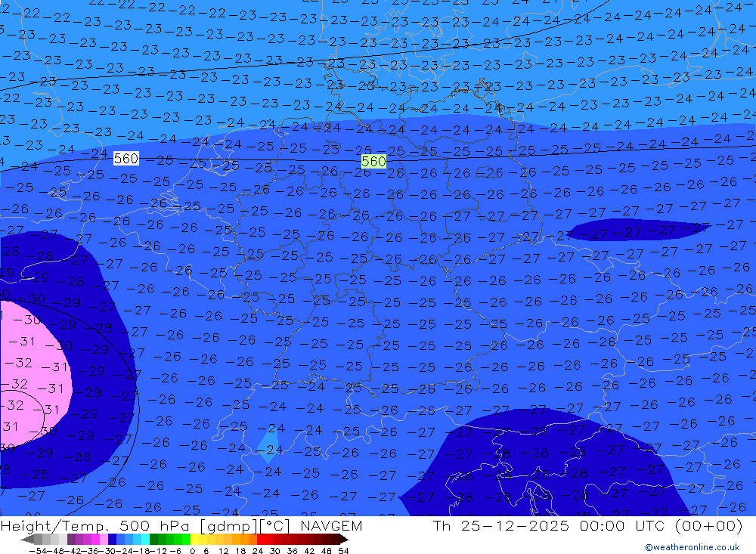Click the 'Th 25-12-2025' date text
Screen dimensions: 756x554
pos(501,525)
